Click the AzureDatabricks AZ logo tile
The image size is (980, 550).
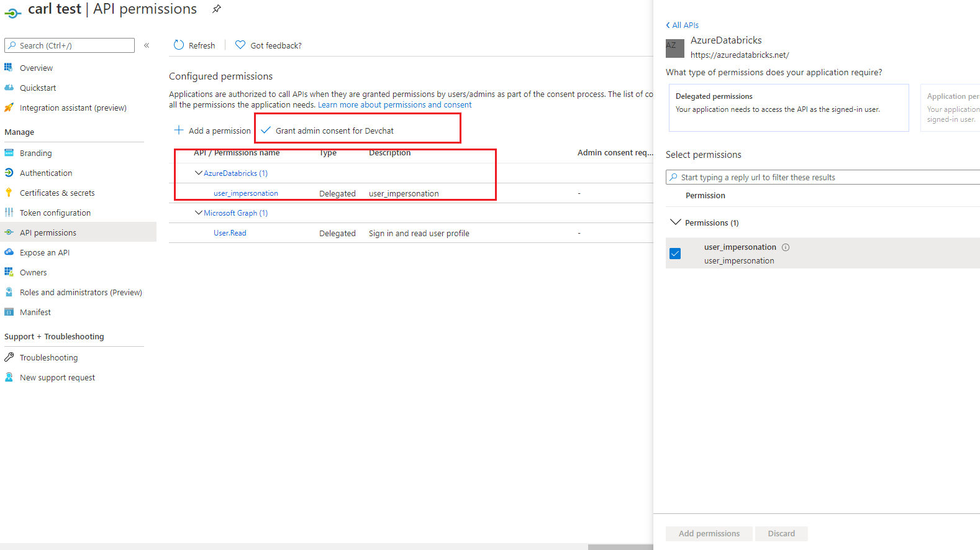(x=675, y=48)
